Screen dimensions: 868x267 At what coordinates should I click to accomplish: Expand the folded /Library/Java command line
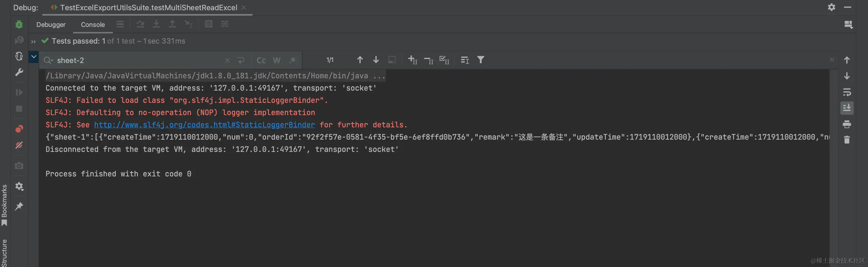216,76
